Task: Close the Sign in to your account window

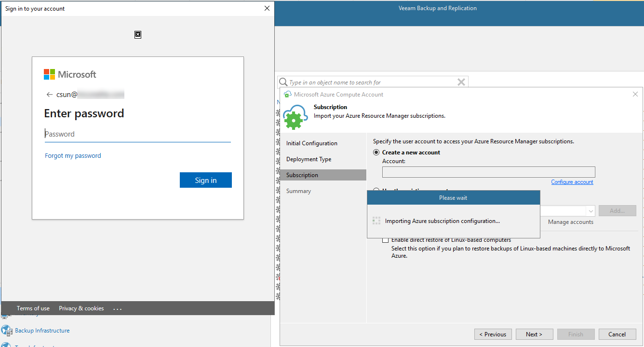Action: [x=268, y=8]
